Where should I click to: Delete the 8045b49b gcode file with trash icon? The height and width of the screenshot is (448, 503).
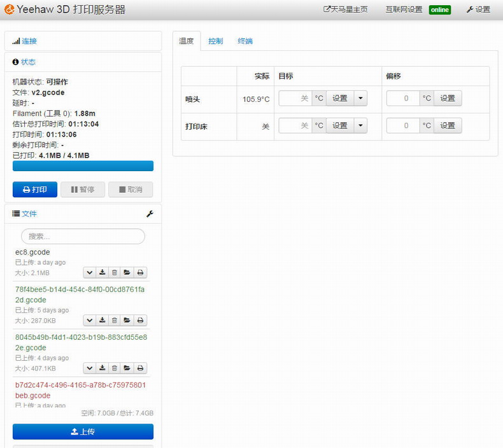coord(115,368)
